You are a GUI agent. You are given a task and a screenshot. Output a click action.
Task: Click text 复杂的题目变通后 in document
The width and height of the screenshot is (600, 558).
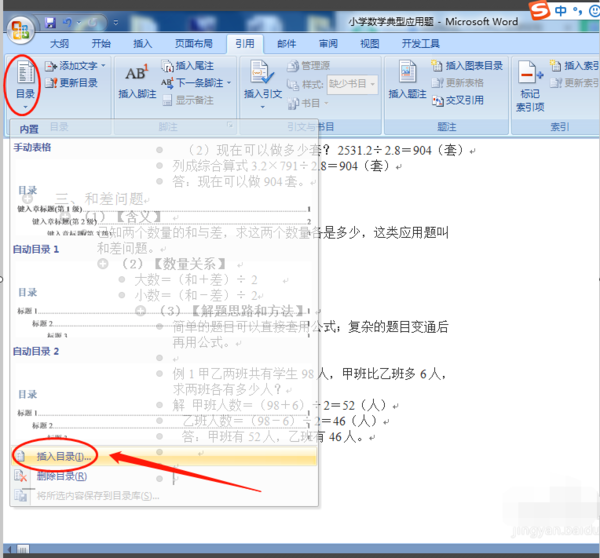click(x=398, y=327)
